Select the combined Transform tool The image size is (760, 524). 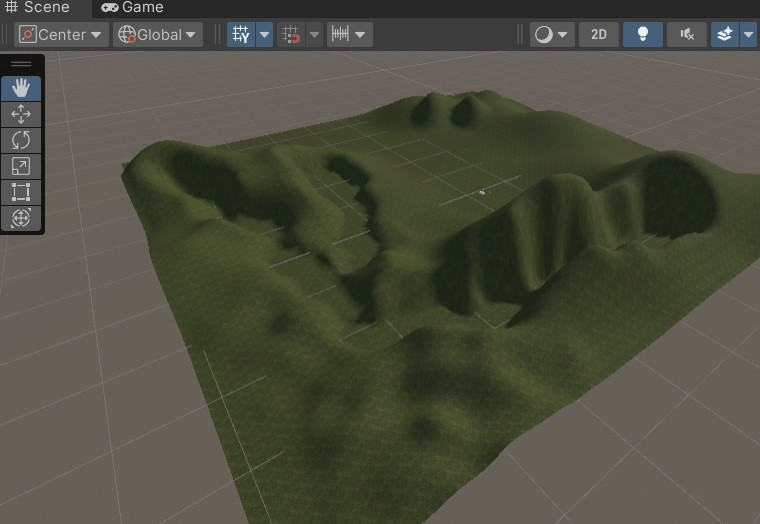click(21, 218)
